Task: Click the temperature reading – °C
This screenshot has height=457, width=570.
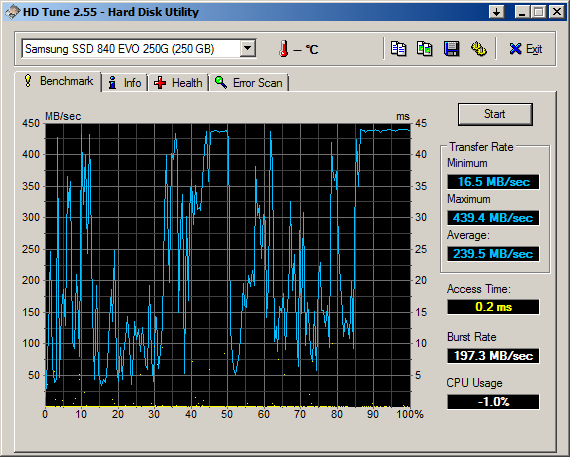Action: click(x=305, y=49)
